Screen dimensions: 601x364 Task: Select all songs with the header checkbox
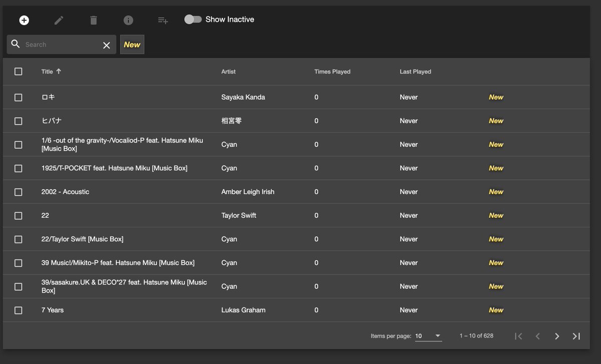(19, 71)
